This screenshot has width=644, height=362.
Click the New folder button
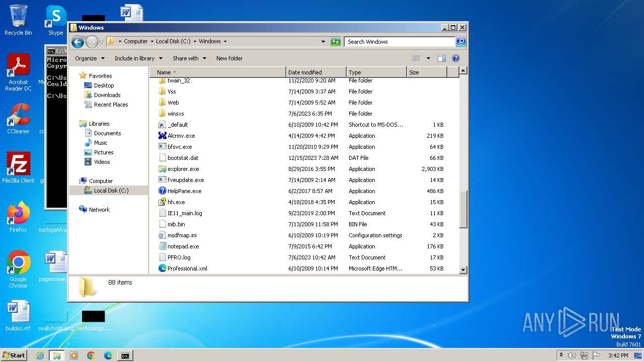pos(229,58)
